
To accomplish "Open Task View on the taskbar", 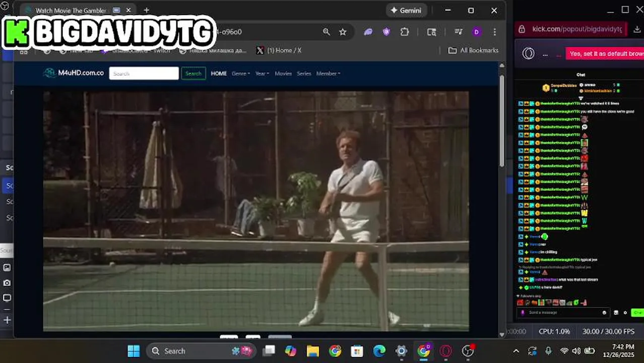I will pyautogui.click(x=269, y=351).
